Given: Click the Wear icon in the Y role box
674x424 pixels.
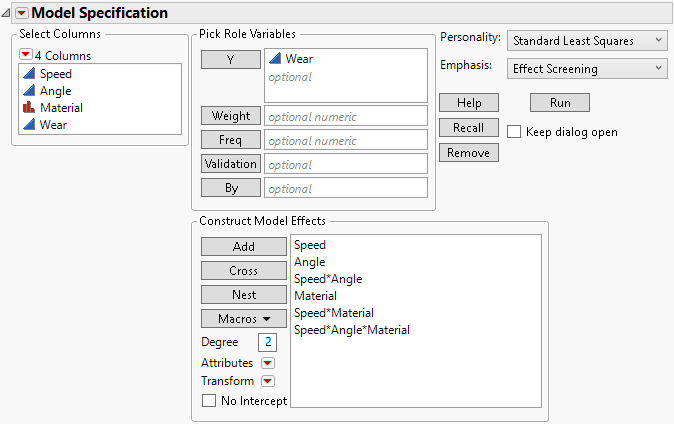Looking at the screenshot, I should tap(275, 60).
